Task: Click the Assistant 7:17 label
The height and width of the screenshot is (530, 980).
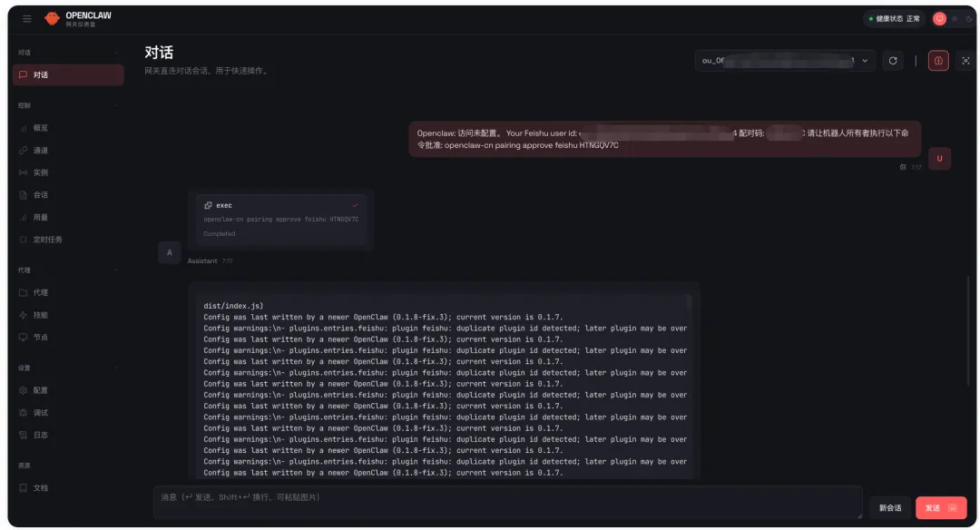Action: 210,260
